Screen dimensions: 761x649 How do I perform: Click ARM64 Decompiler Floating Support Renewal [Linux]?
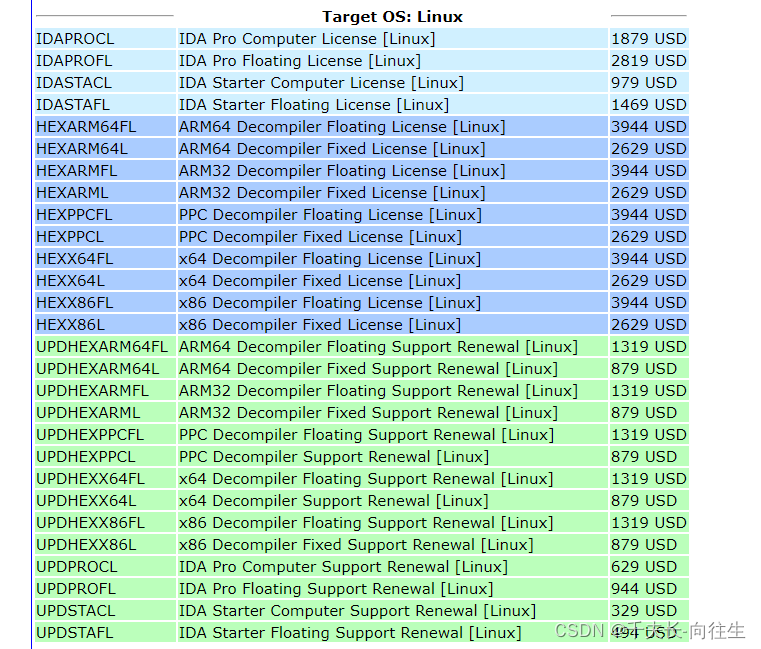378,347
